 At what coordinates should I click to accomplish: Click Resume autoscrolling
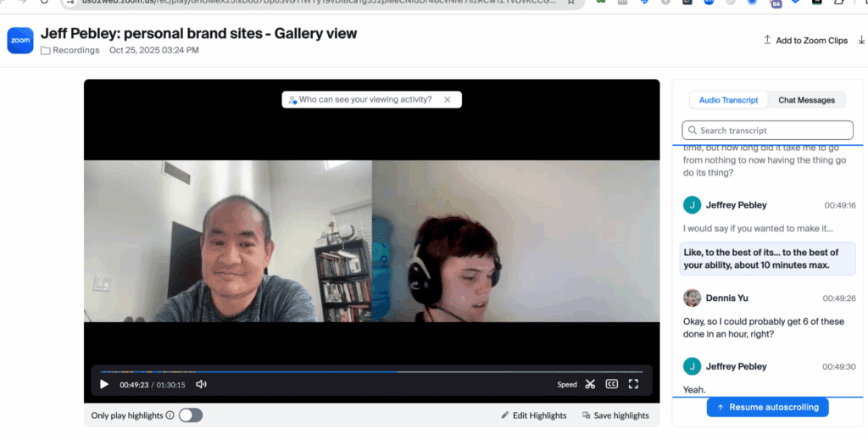[x=767, y=407]
